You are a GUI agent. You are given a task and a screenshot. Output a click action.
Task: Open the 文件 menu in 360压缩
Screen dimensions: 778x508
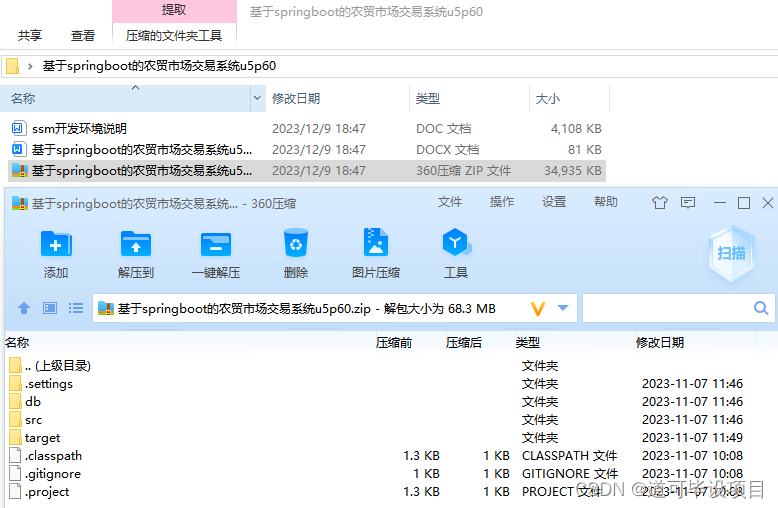[x=450, y=202]
